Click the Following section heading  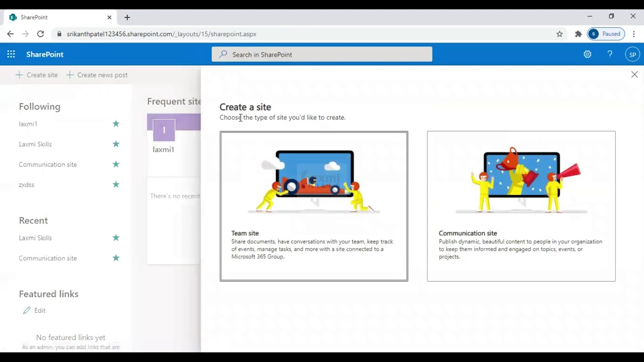click(39, 107)
